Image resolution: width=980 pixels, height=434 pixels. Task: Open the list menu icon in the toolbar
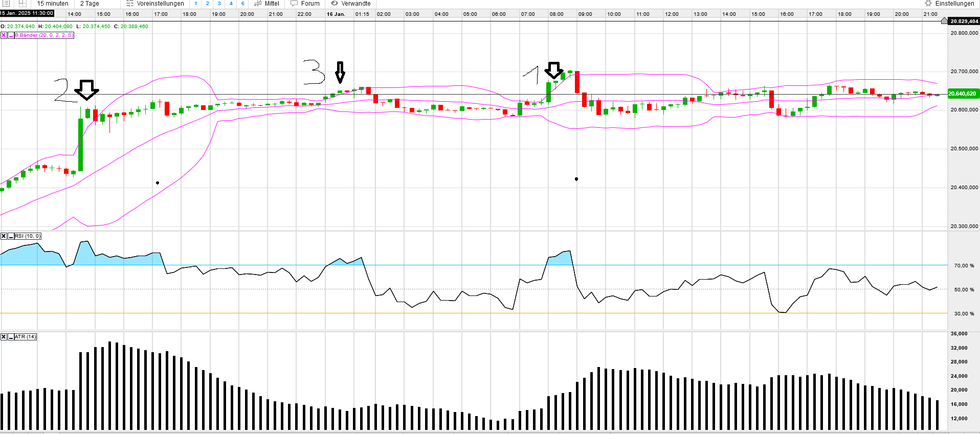6,3
